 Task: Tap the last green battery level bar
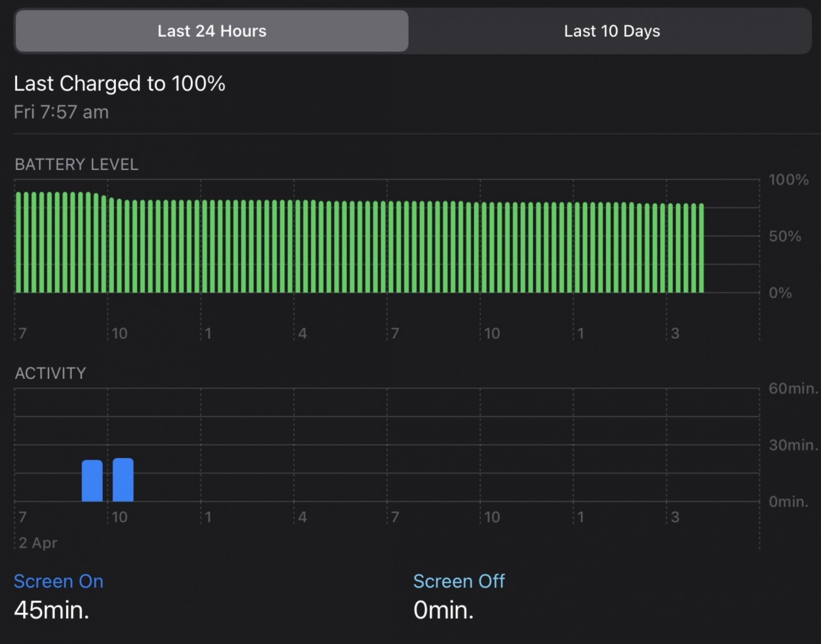[701, 248]
